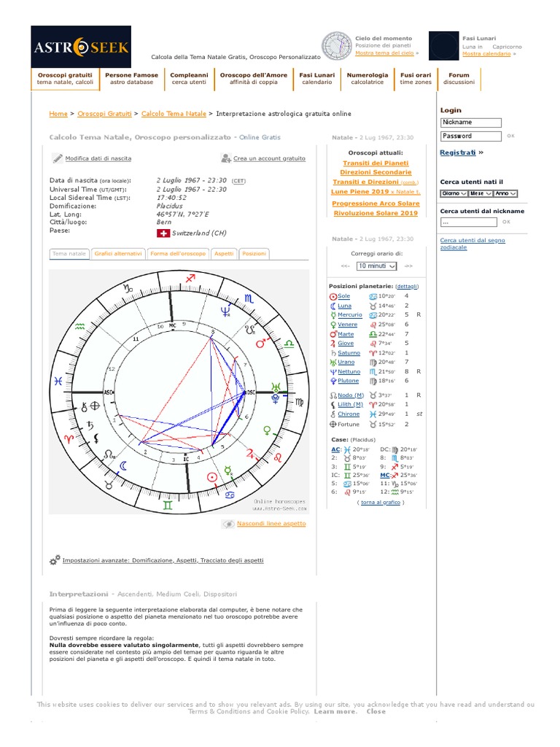Click the nickname search input field

click(x=468, y=222)
